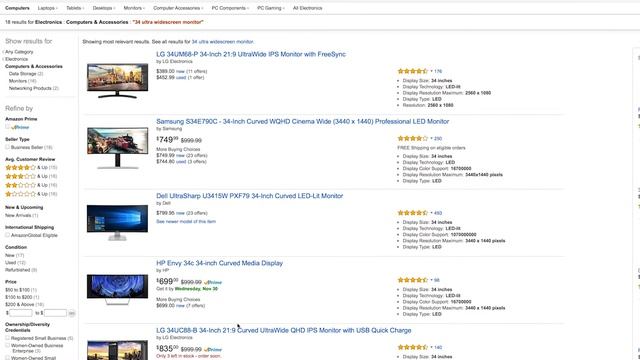Open the PC Gaming dropdown menu
This screenshot has height=360, width=640.
click(271, 8)
